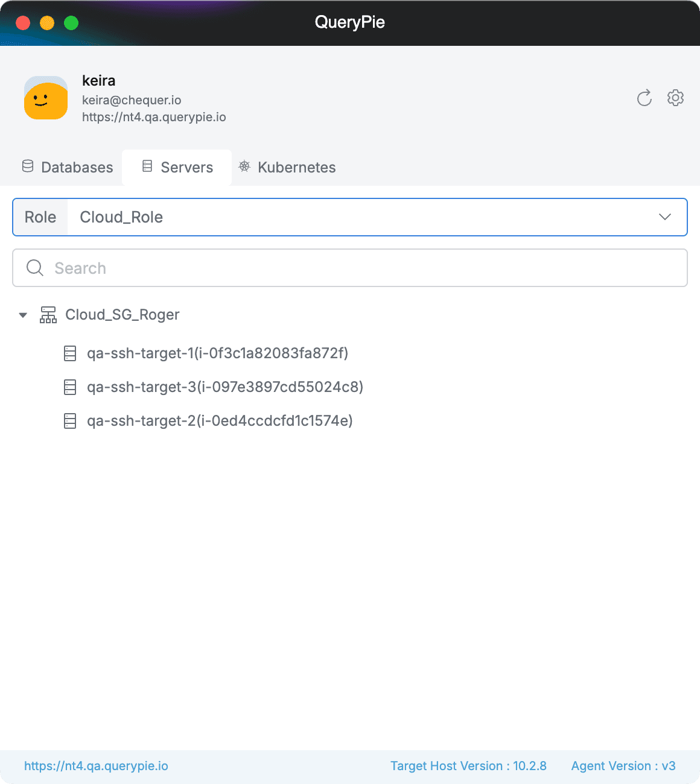The width and height of the screenshot is (700, 784).
Task: Click server icon beside qa-ssh-target-2
Action: 70,421
